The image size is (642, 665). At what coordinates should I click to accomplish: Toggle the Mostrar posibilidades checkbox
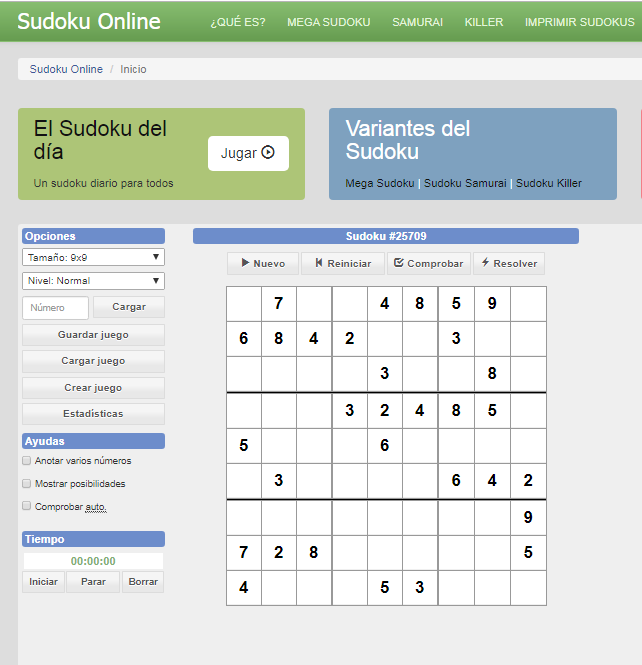[27, 484]
